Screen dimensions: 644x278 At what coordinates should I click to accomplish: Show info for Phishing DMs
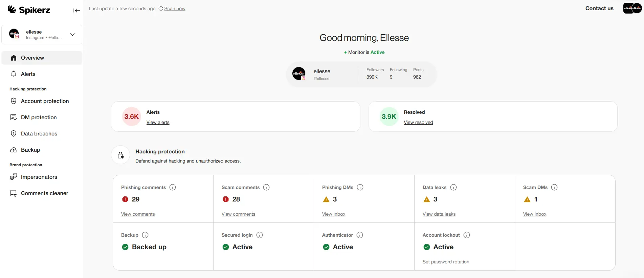point(360,187)
